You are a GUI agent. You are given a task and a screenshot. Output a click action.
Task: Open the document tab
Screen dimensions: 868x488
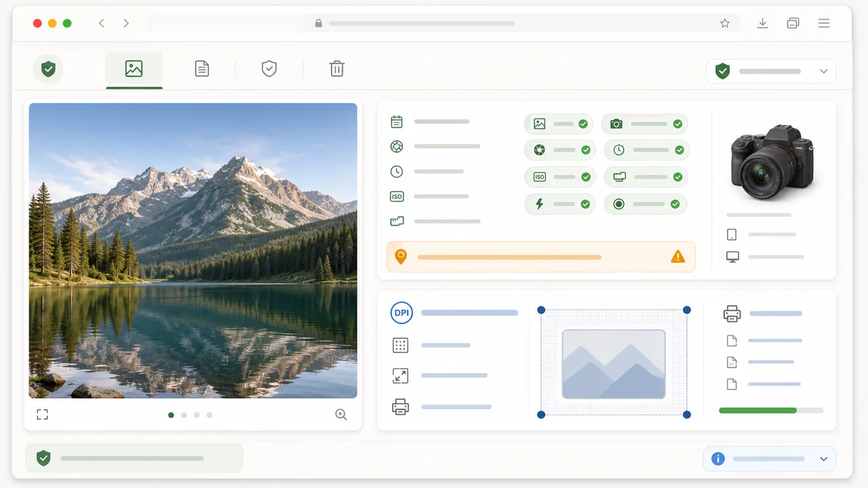click(x=201, y=68)
